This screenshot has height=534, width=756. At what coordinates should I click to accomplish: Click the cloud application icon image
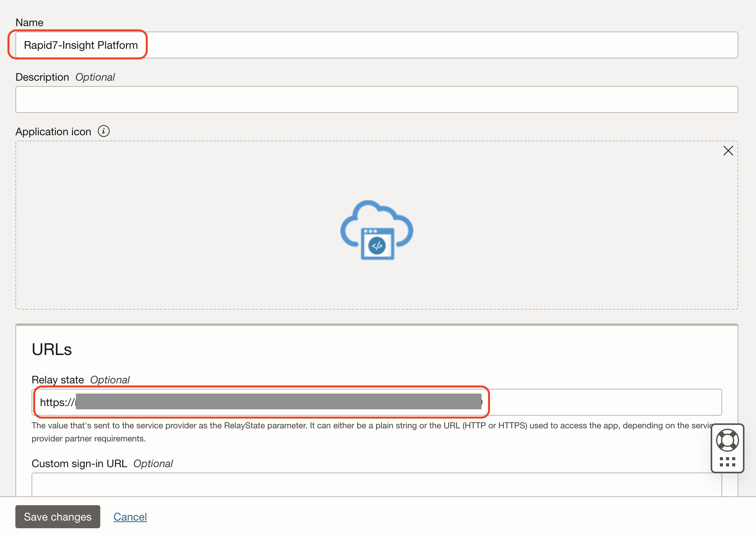click(x=377, y=230)
